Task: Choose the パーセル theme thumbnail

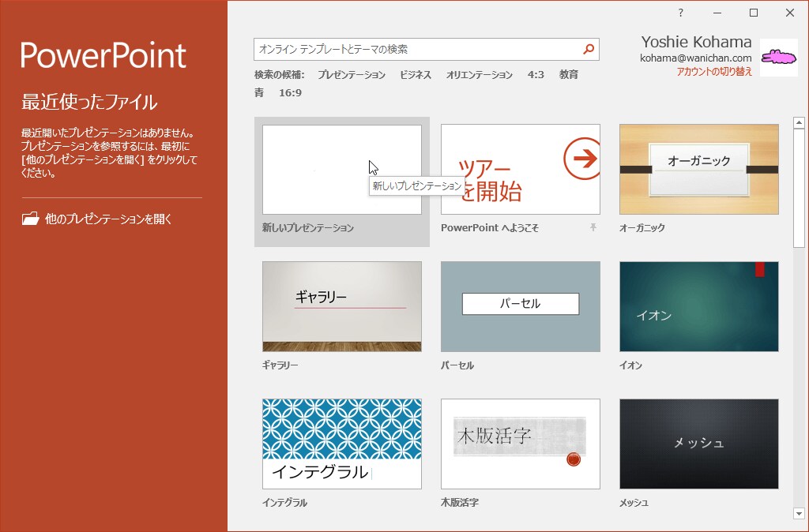Action: pyautogui.click(x=520, y=306)
